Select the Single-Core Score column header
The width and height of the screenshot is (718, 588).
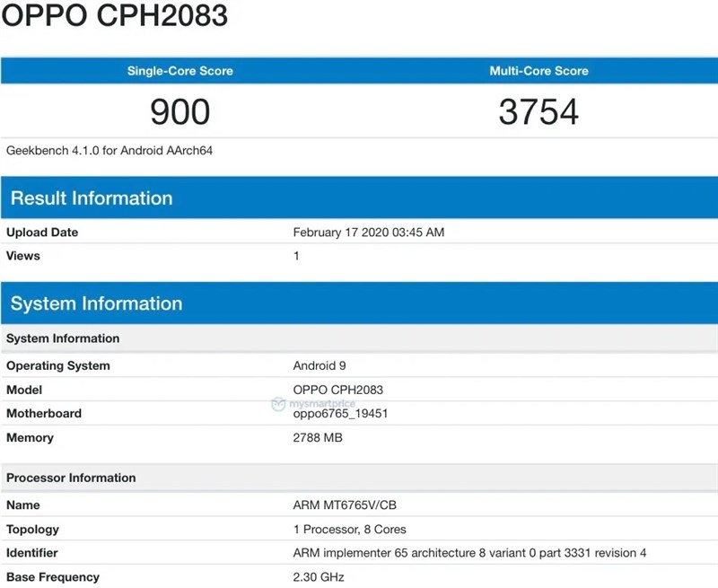click(x=179, y=71)
